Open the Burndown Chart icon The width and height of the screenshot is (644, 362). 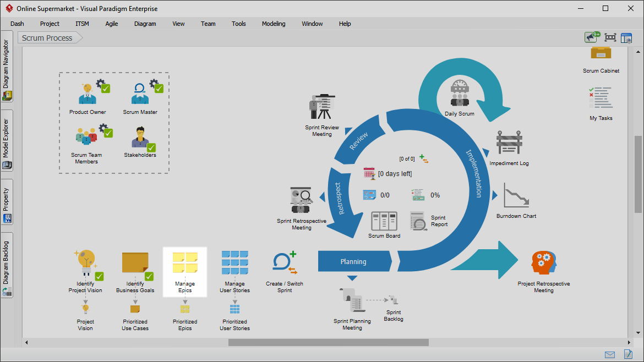[516, 195]
